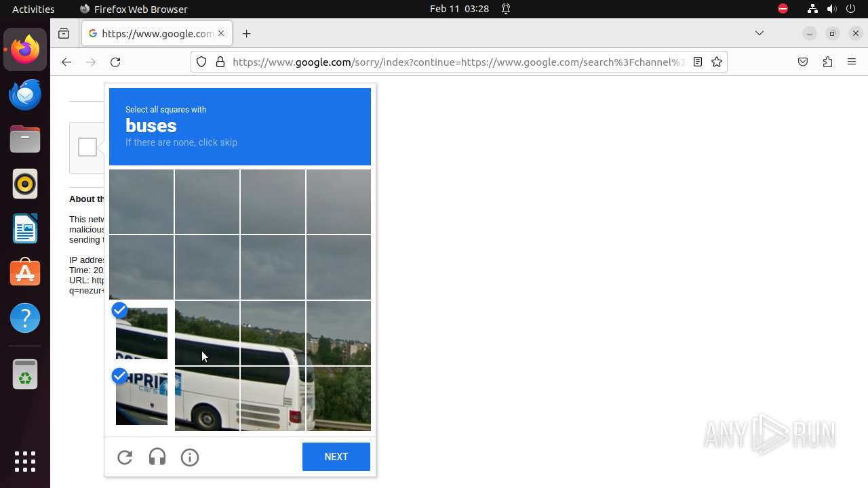This screenshot has width=868, height=488.
Task: Click the Firefox back arrow
Action: click(66, 62)
